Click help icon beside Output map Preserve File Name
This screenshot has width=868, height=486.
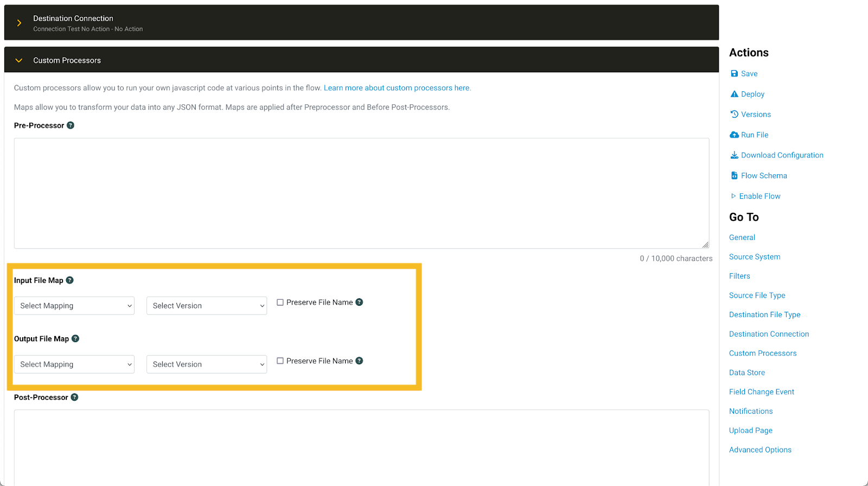359,361
